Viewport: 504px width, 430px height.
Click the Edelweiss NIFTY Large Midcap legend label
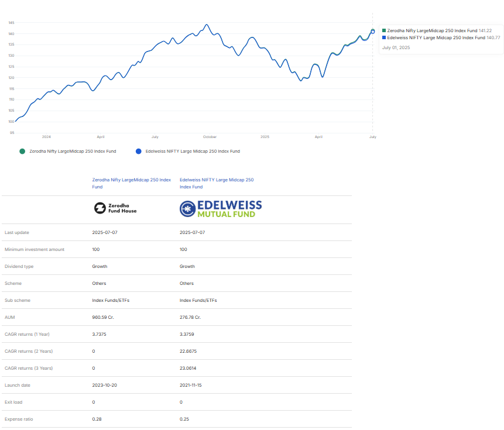193,152
